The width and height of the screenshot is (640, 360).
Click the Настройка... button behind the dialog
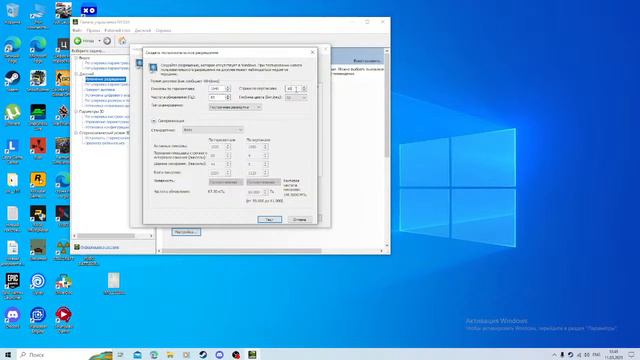click(x=186, y=232)
